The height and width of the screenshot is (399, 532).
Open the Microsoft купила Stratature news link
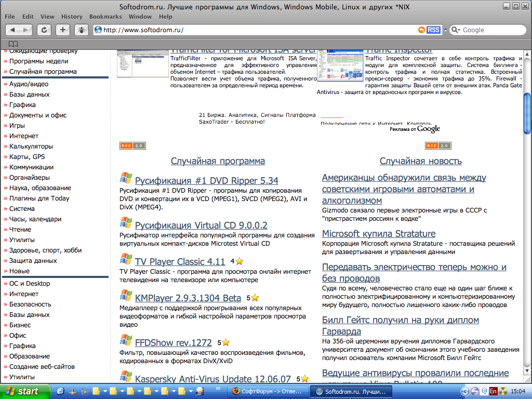click(x=379, y=233)
